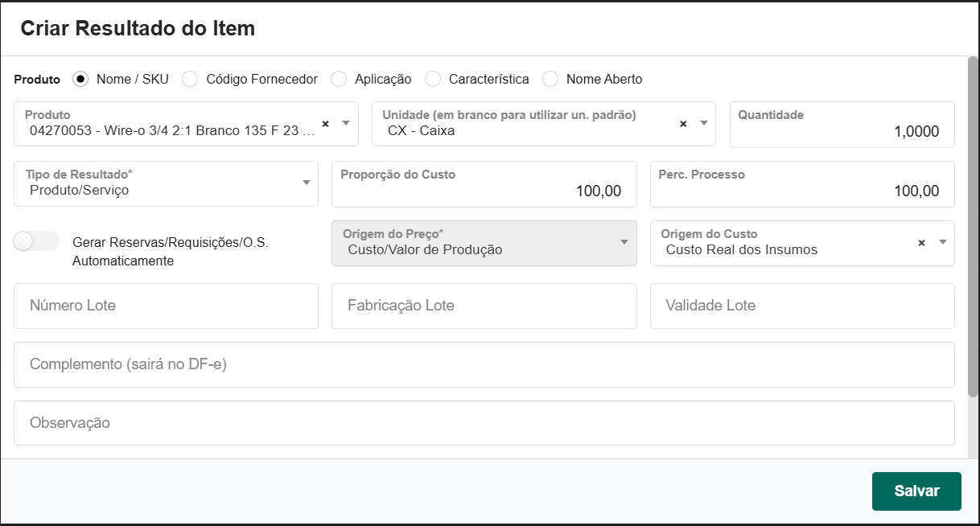Open the Tipo de Resultado dropdown
This screenshot has width=980, height=526.
tap(306, 183)
